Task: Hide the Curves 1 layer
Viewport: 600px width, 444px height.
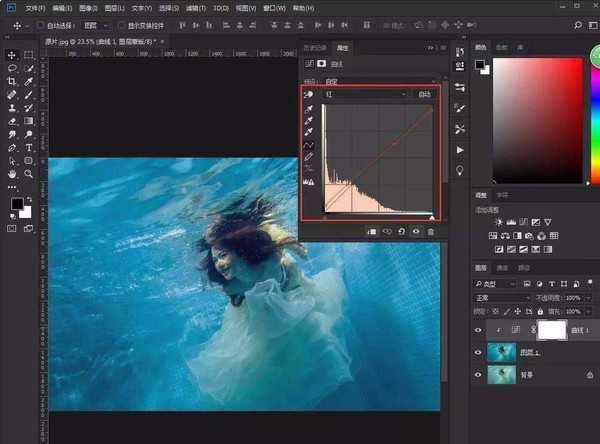Action: point(478,327)
